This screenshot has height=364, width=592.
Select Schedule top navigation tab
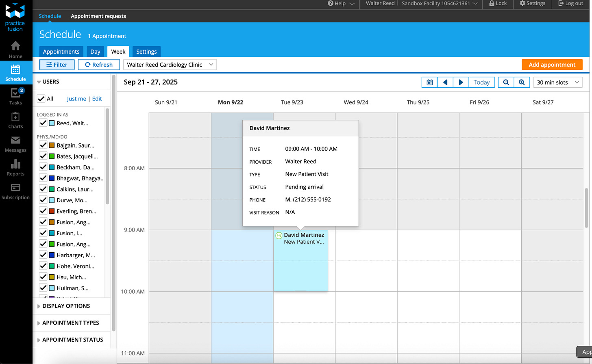coord(50,16)
